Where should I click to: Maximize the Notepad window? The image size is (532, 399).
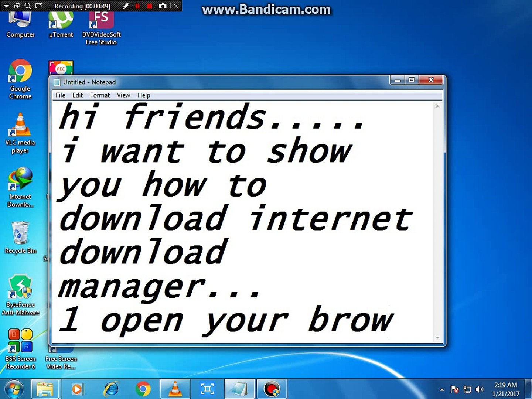(x=412, y=80)
